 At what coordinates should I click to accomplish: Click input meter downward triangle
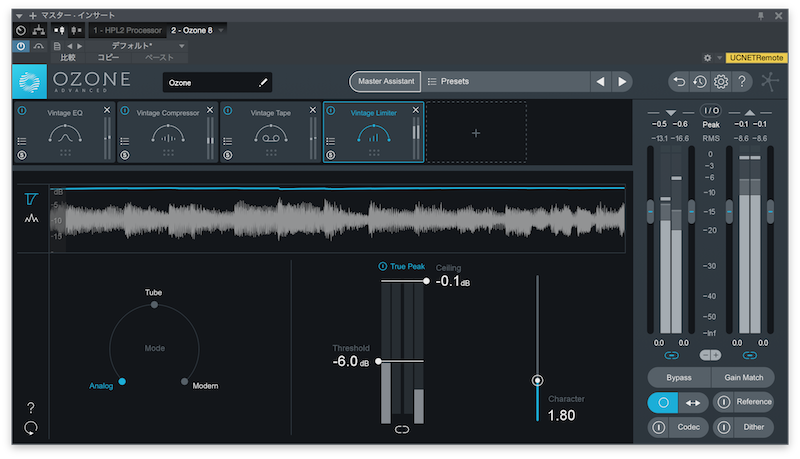coord(671,112)
